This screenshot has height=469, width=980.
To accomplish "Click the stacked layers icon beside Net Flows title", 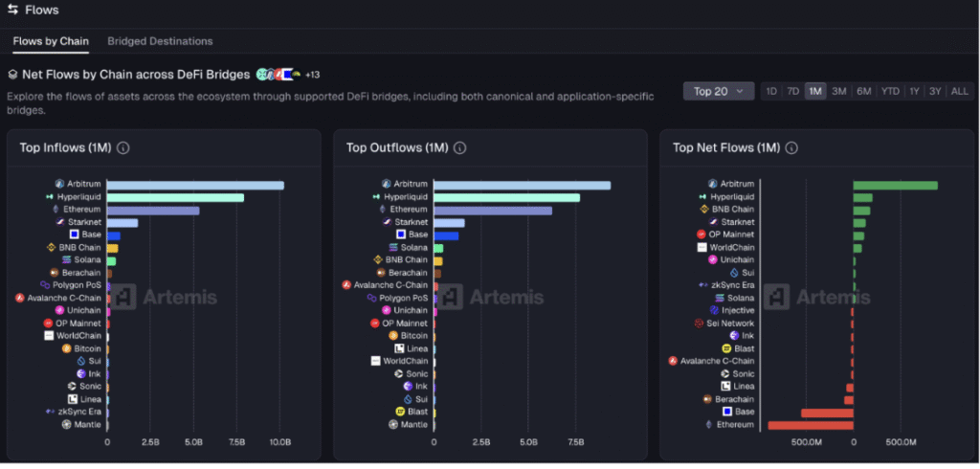I will pos(12,75).
